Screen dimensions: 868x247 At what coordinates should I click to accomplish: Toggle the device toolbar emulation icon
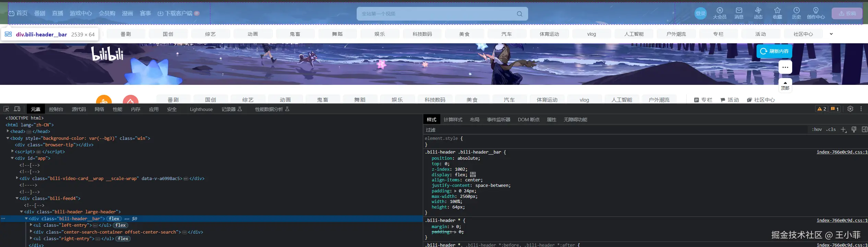click(17, 109)
